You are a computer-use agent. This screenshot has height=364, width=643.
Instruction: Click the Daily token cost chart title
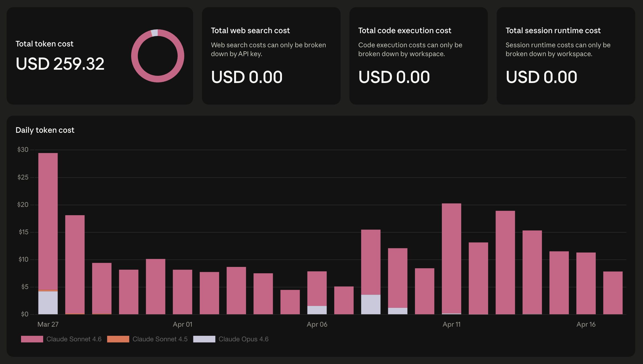coord(45,130)
